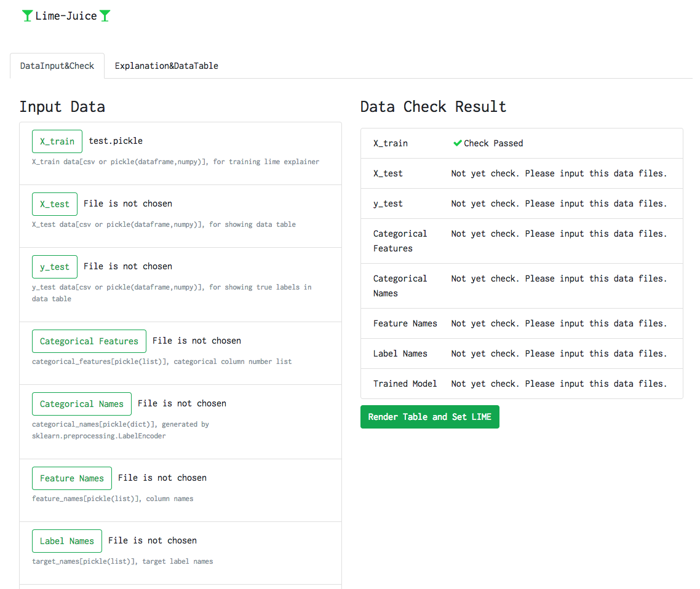Click 'Not yet check' message in Trained Model row

[x=559, y=384]
